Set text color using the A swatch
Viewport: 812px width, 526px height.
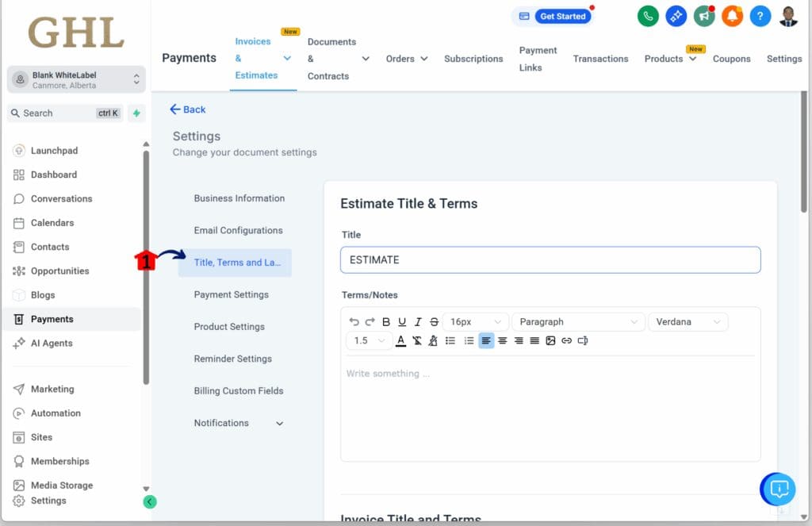tap(400, 340)
